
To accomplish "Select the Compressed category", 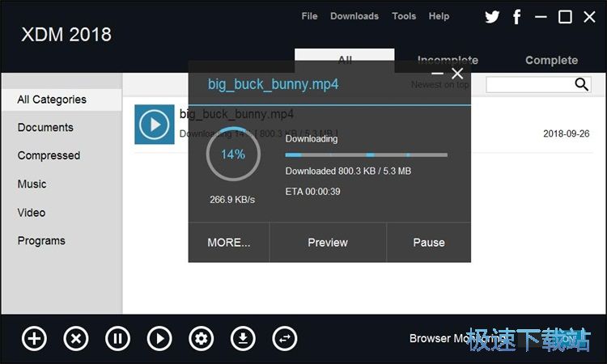I will pos(49,155).
